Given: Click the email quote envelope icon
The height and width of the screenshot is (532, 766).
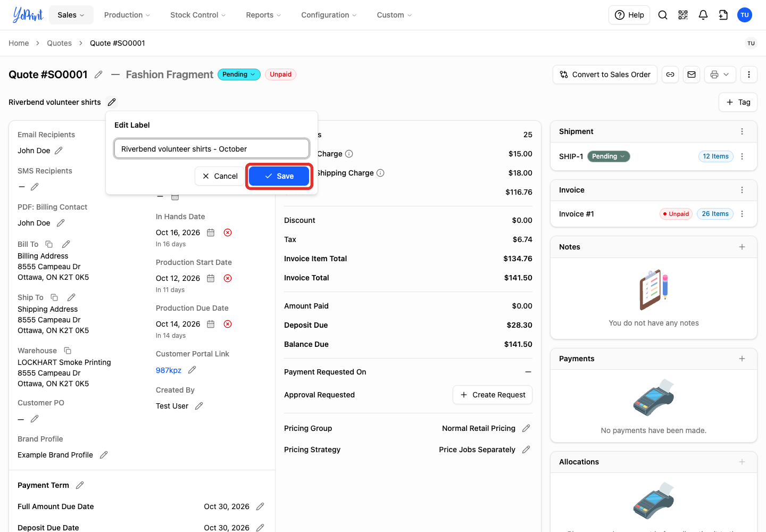Looking at the screenshot, I should [x=692, y=74].
